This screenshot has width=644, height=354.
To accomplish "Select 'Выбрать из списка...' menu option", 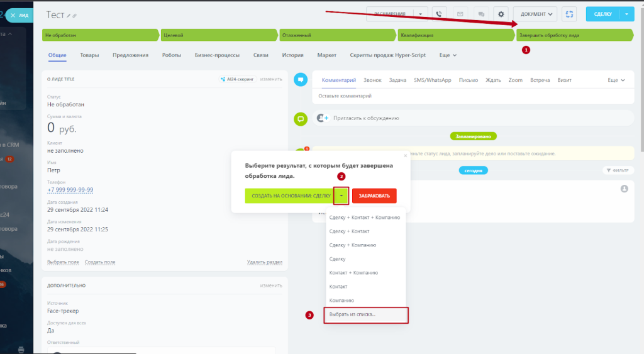I will click(x=353, y=314).
